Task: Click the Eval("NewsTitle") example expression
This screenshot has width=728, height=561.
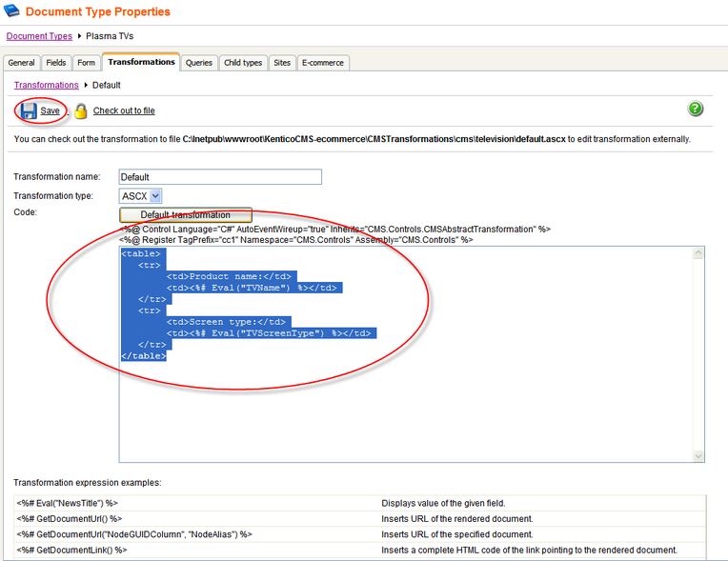Action: pos(68,503)
